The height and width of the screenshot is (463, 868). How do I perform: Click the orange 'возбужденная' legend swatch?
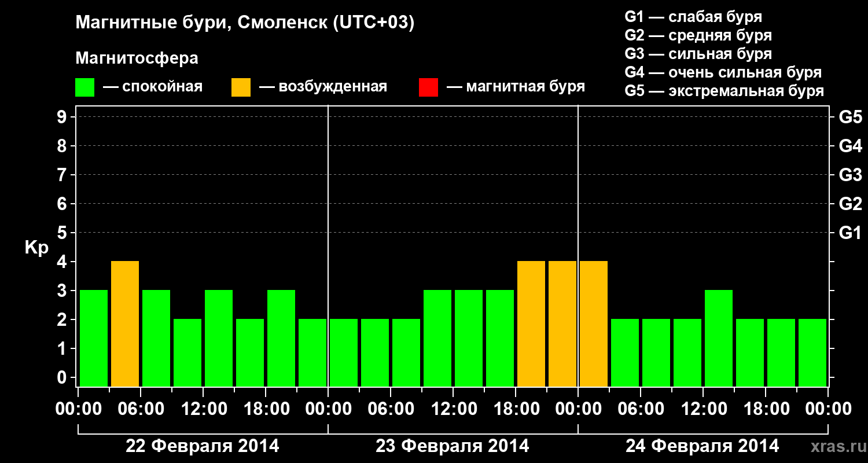point(241,87)
